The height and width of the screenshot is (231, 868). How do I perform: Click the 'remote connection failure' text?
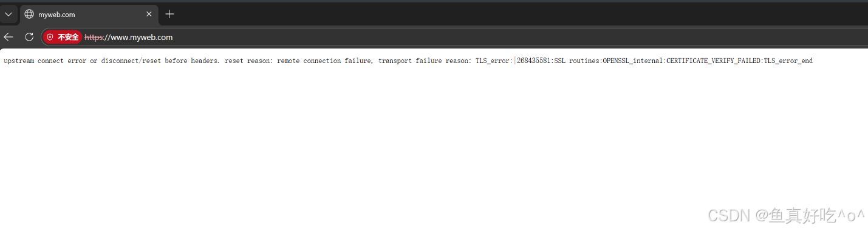pyautogui.click(x=324, y=61)
